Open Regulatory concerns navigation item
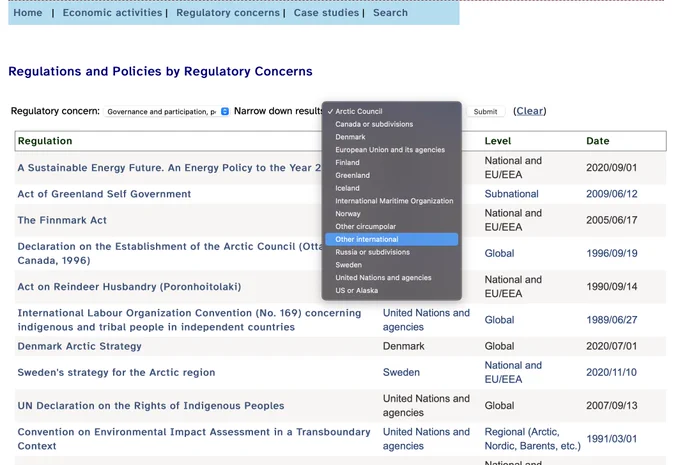The image size is (680, 465). tap(228, 13)
